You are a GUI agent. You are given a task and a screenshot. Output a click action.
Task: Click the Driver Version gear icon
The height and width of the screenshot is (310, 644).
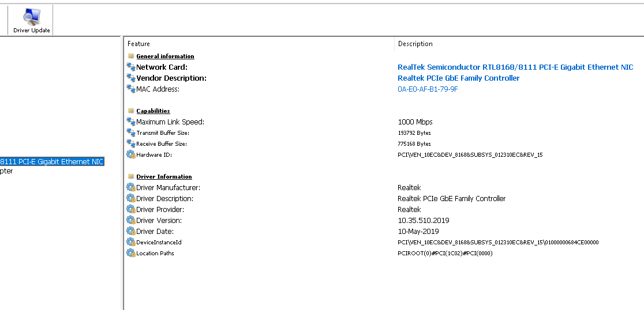[131, 221]
